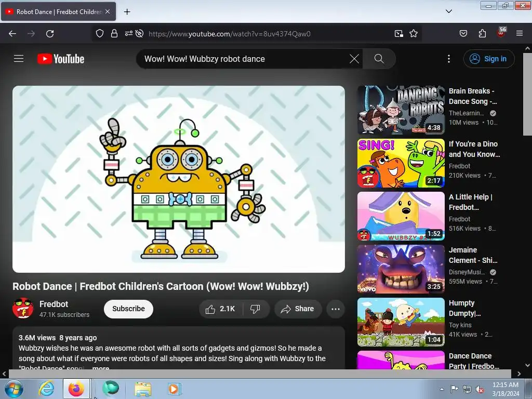Screen dimensions: 532x399
Task: List all tabs dropdown arrow
Action: [x=448, y=11]
